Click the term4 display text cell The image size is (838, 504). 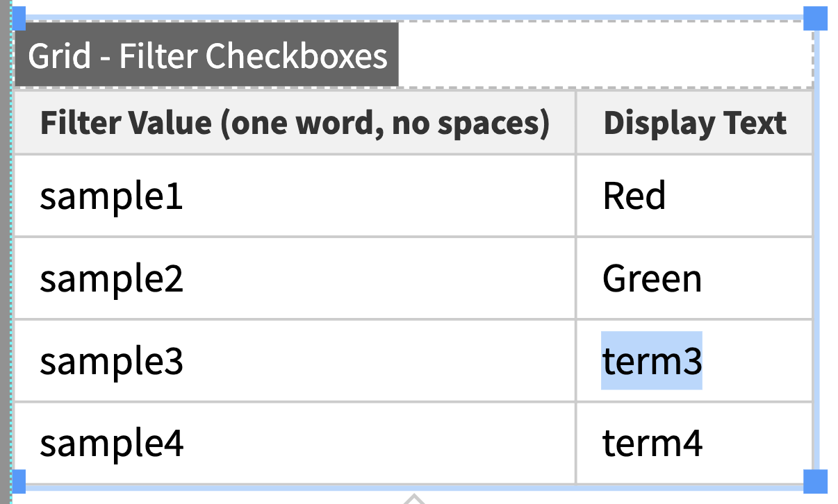coord(695,443)
